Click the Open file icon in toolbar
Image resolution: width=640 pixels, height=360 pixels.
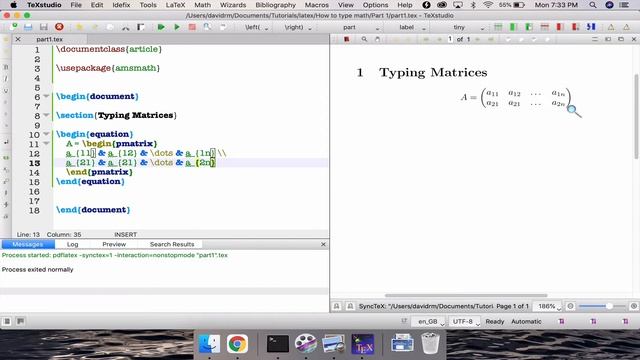click(28, 27)
